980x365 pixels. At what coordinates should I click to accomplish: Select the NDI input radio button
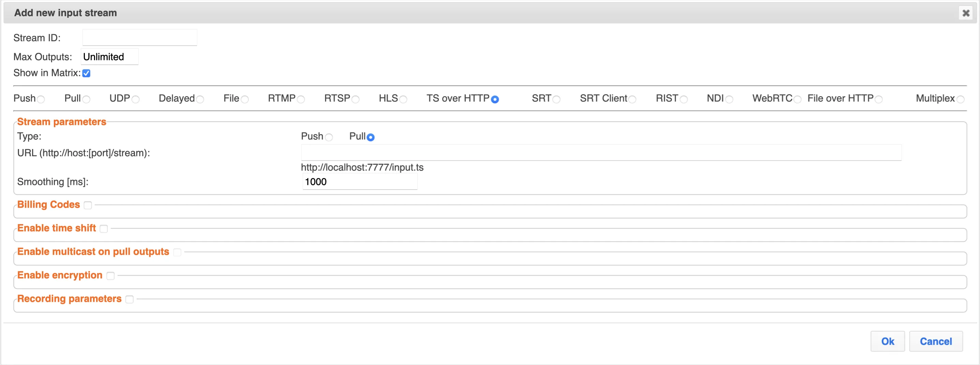click(729, 100)
